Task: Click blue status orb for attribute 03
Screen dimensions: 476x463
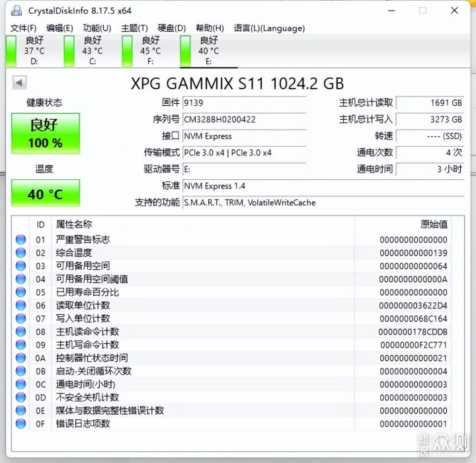Action: pos(20,266)
